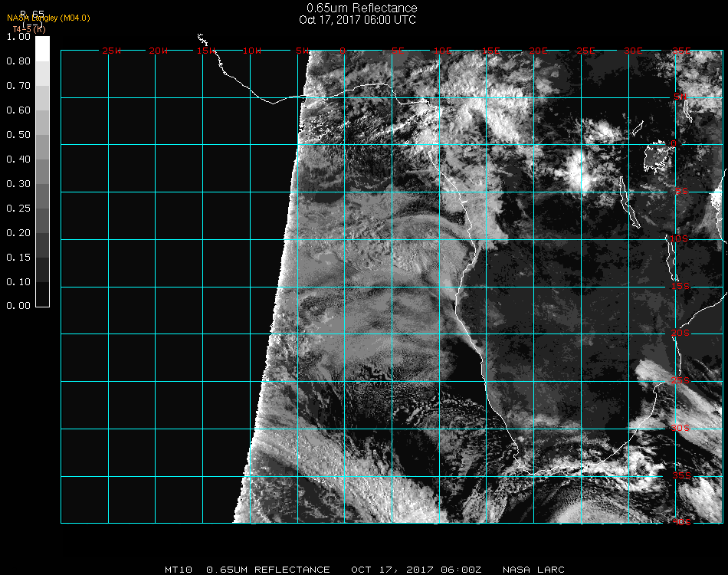728x575 pixels.
Task: Click the NASA Langley (M04.0) label
Action: click(48, 18)
